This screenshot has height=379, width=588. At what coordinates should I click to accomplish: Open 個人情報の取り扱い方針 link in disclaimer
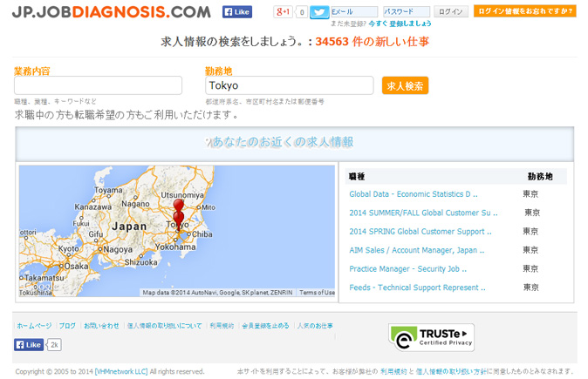click(x=451, y=371)
